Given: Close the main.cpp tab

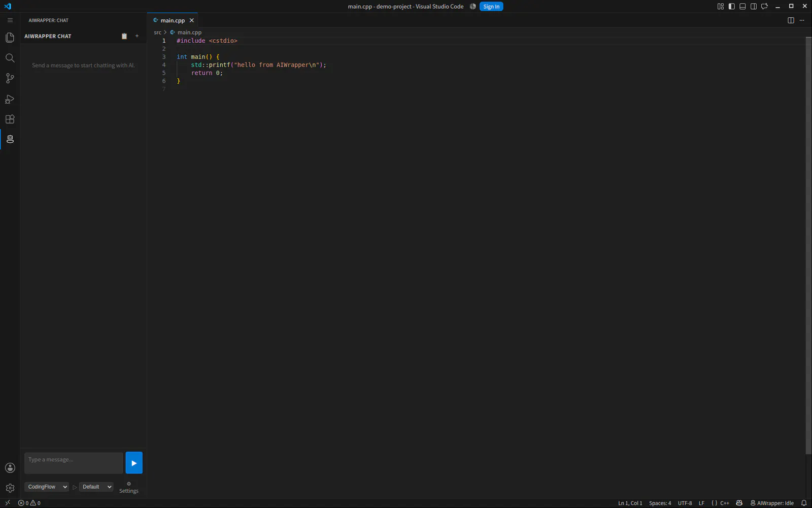Looking at the screenshot, I should click(x=192, y=20).
